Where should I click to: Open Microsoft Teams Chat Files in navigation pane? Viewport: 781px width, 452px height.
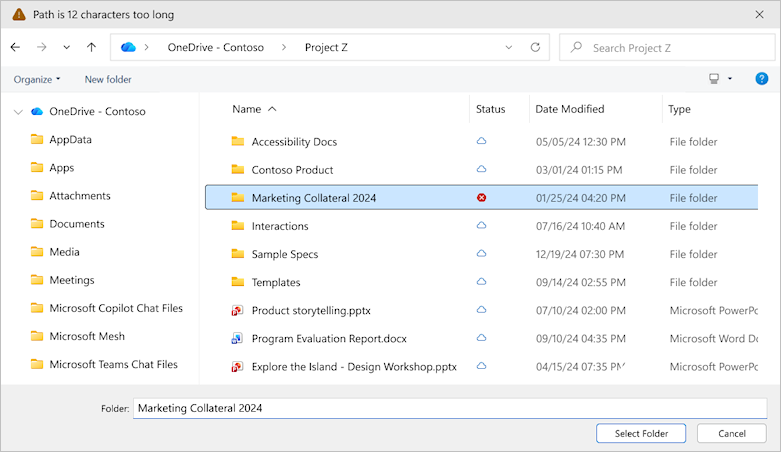[113, 364]
